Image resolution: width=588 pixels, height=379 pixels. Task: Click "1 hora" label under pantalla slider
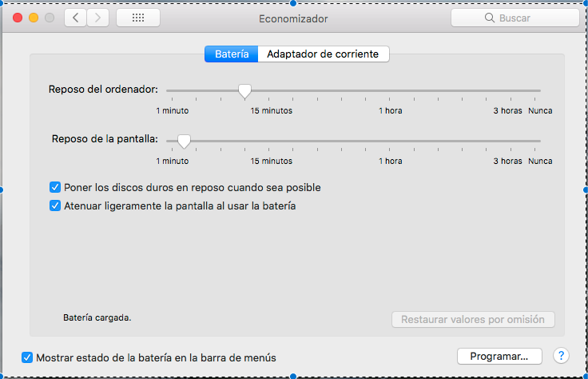[390, 161]
